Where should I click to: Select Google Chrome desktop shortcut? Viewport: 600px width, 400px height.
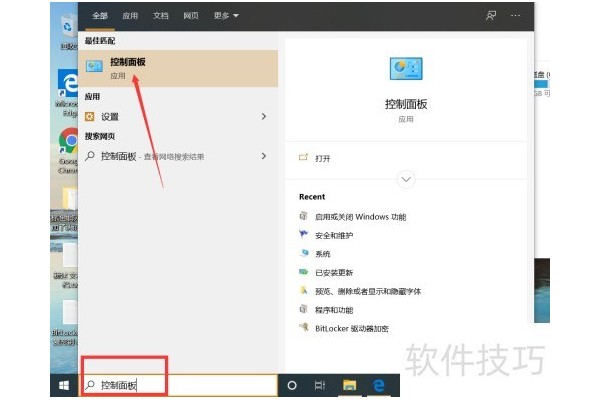(x=68, y=150)
